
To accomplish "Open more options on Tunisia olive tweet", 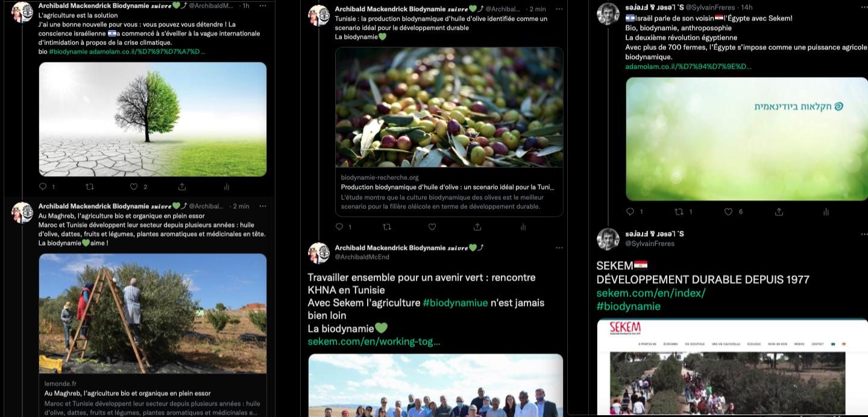I will 559,9.
